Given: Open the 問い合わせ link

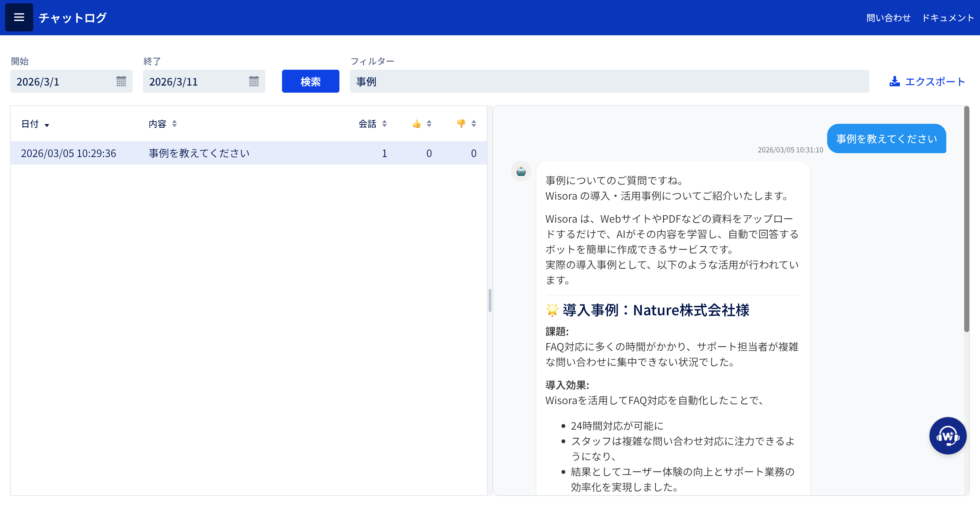Looking at the screenshot, I should coord(888,18).
